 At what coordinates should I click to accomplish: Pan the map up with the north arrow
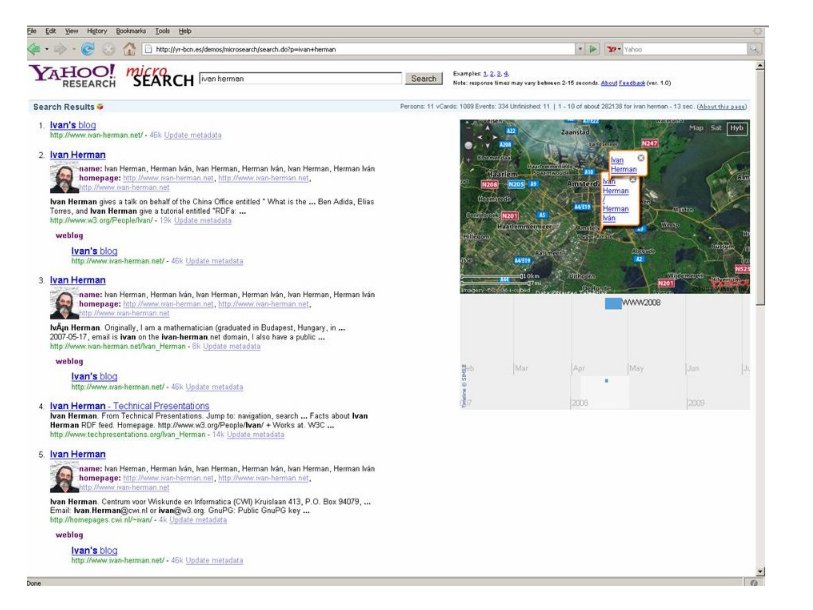point(487,128)
